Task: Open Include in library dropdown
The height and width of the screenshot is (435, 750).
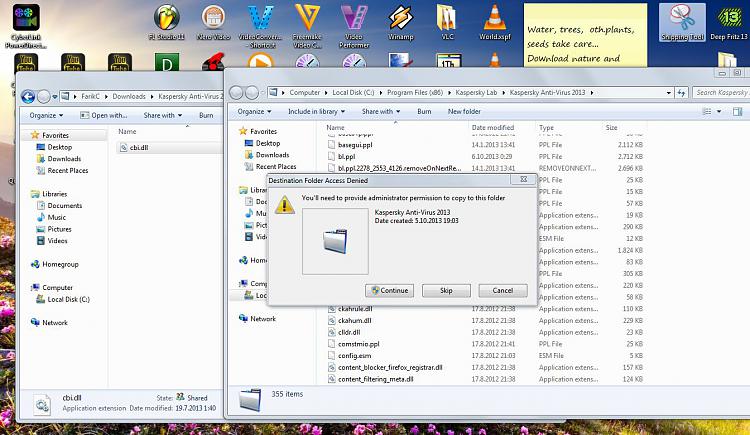Action: [316, 111]
